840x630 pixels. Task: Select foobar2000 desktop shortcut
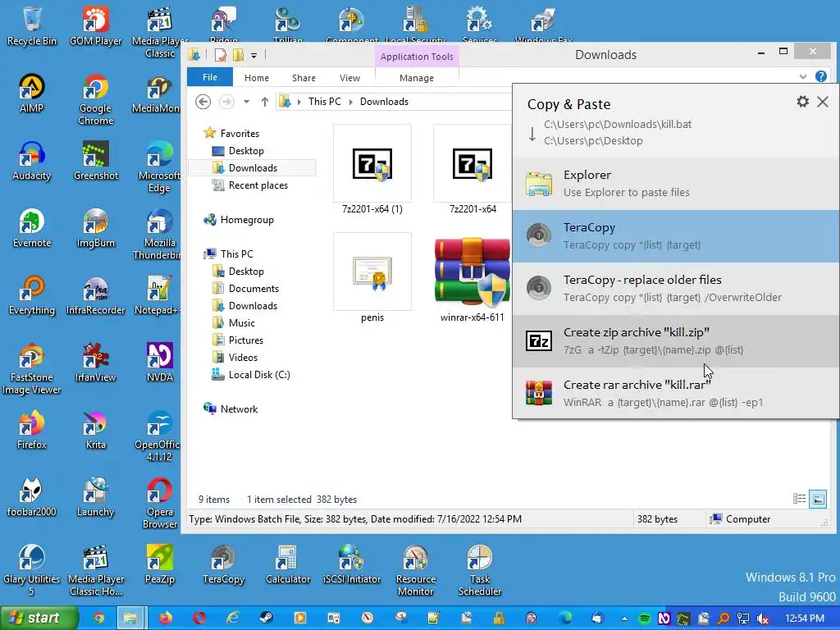click(32, 497)
